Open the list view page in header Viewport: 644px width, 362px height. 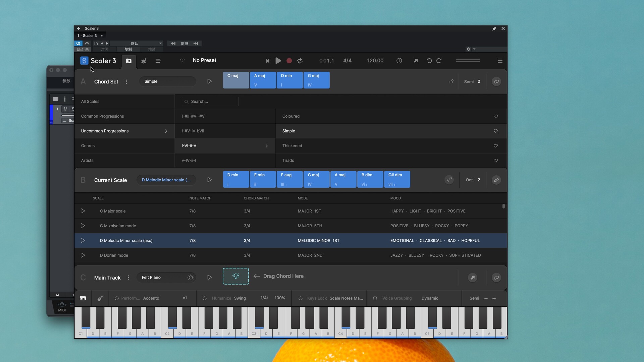[x=158, y=61]
